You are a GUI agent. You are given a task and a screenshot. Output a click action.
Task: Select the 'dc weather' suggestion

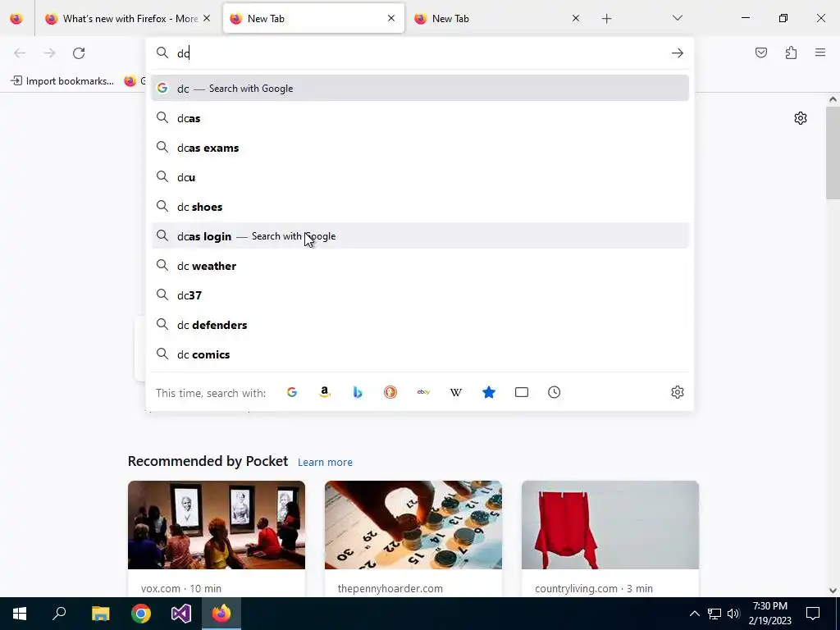tap(419, 266)
